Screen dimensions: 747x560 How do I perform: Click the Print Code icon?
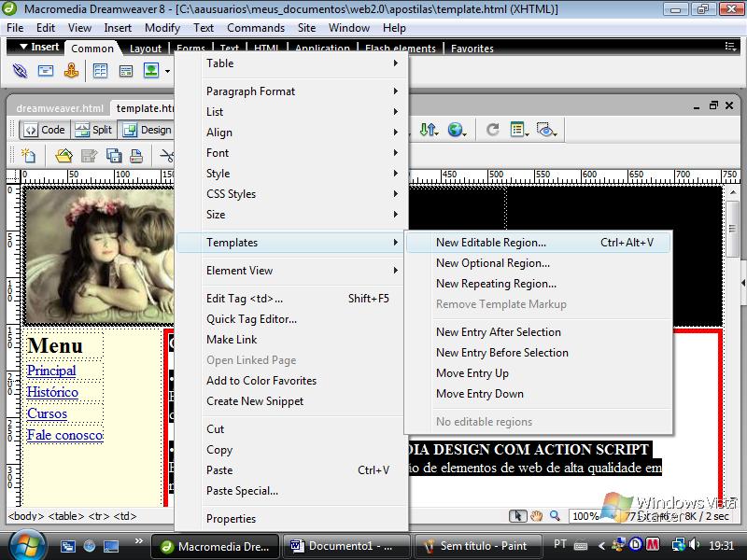(x=136, y=156)
